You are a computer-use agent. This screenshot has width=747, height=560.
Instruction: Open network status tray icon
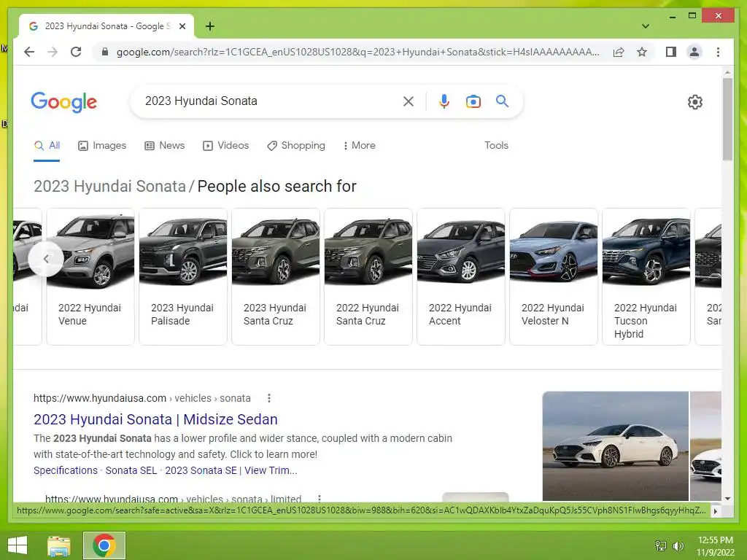pyautogui.click(x=661, y=545)
